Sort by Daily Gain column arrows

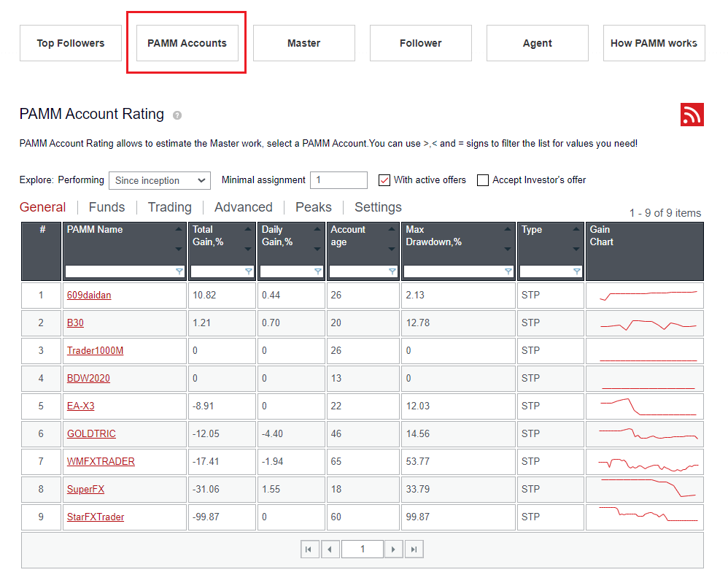(317, 239)
